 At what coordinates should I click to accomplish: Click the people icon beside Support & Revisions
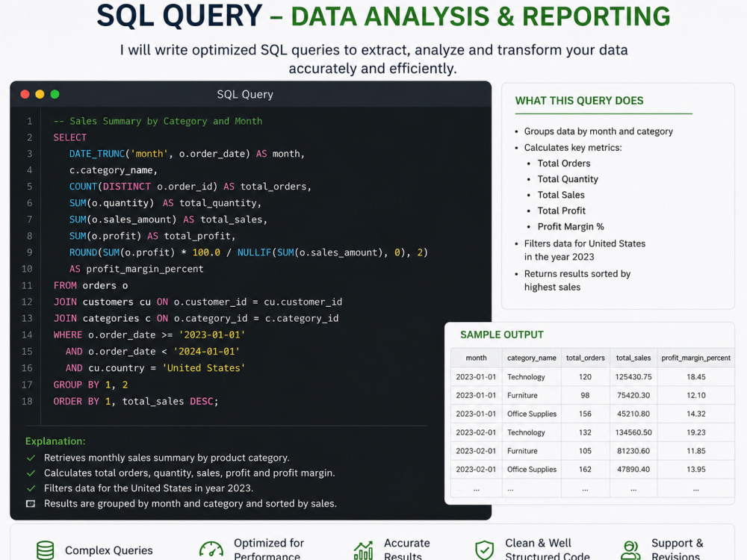630,550
